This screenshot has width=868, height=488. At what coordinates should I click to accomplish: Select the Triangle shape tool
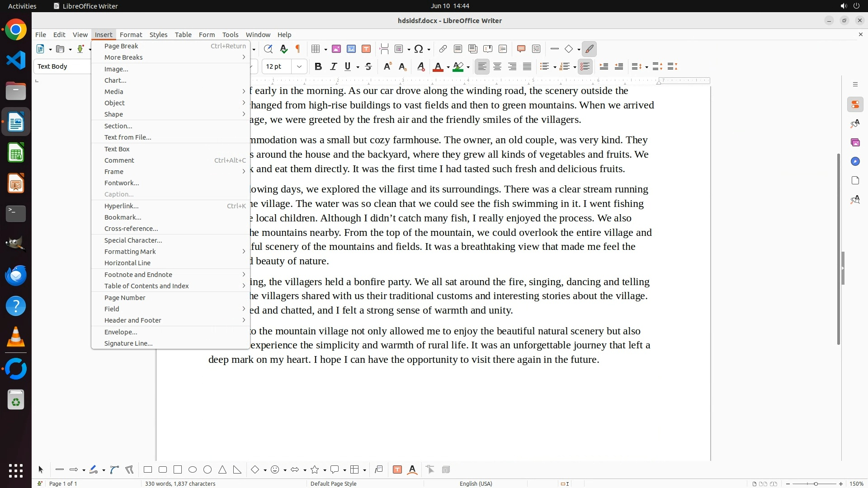tap(222, 470)
